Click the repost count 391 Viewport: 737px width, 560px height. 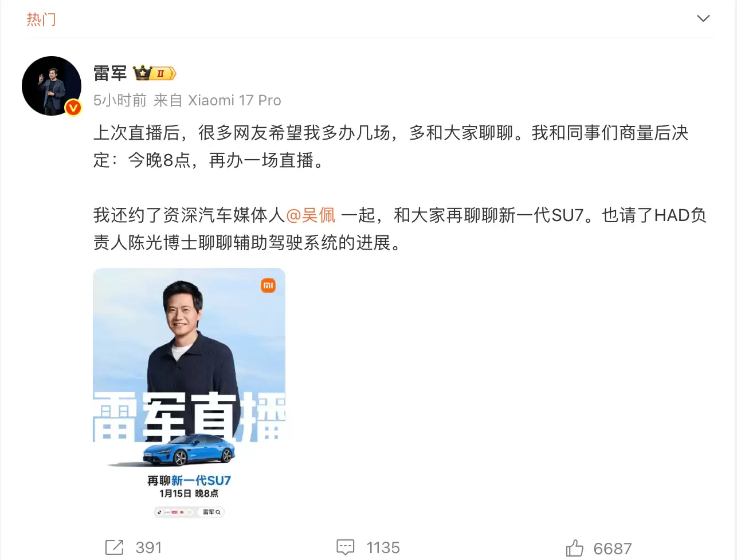pyautogui.click(x=148, y=548)
